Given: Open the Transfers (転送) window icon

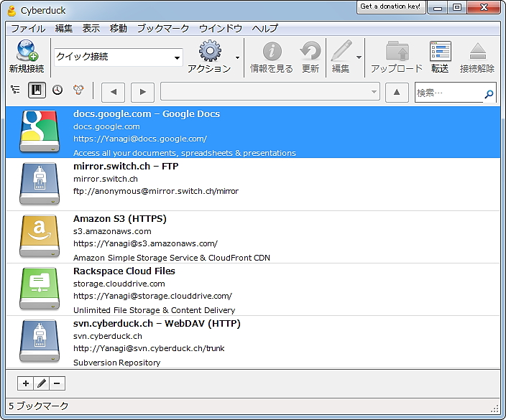Looking at the screenshot, I should pyautogui.click(x=440, y=51).
